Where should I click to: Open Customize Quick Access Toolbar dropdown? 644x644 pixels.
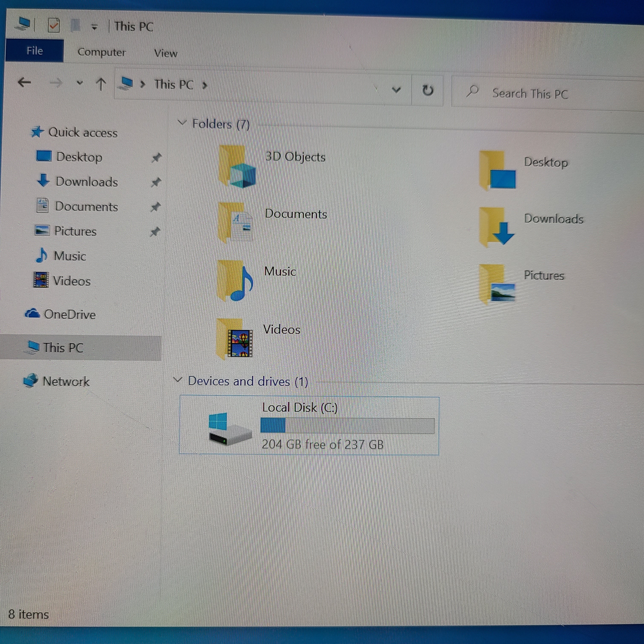coord(95,27)
